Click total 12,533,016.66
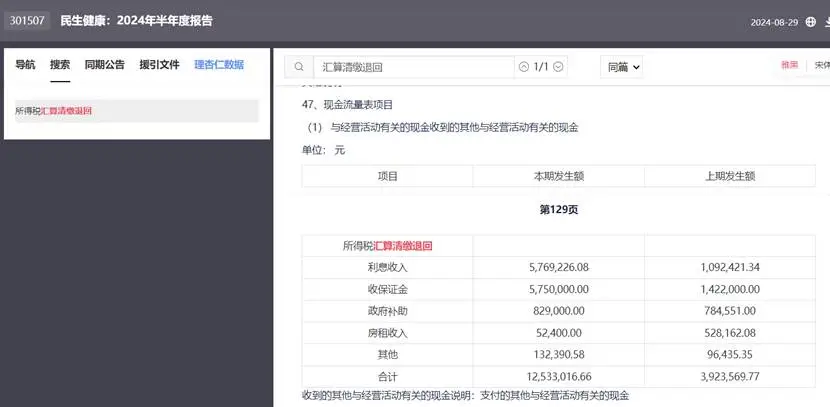 (558, 377)
